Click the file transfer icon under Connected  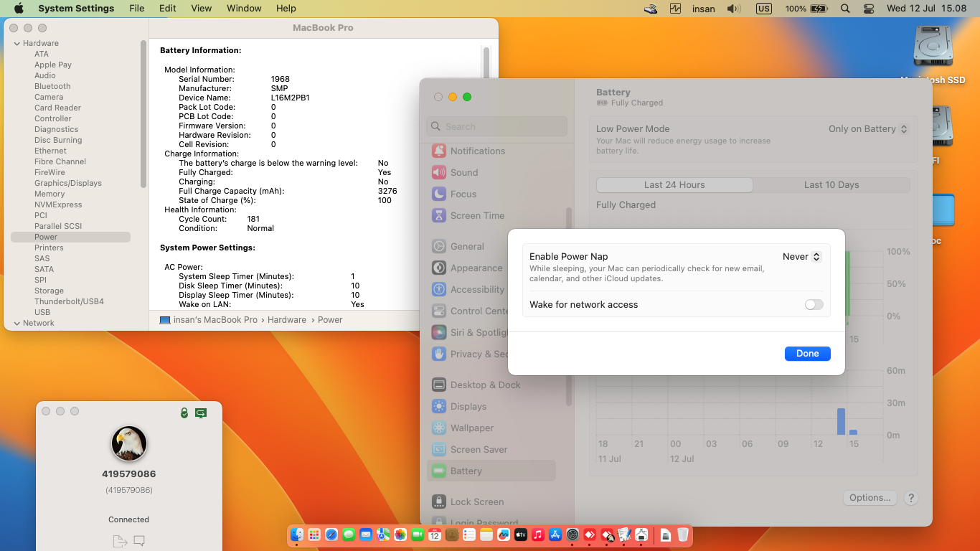119,541
